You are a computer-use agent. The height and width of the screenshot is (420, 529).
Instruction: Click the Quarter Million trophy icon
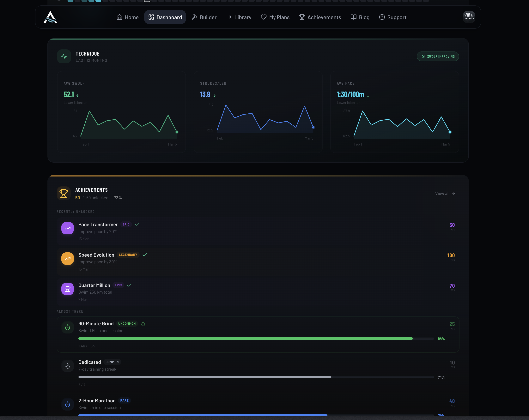pyautogui.click(x=67, y=289)
